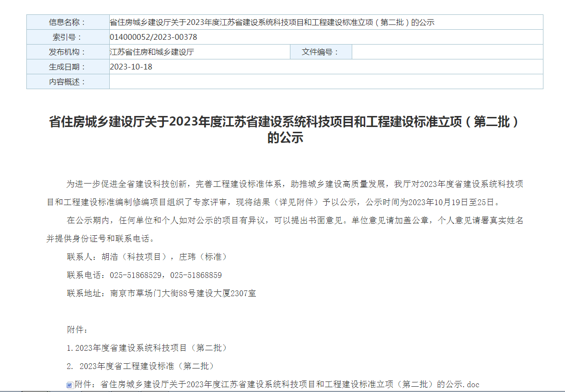Click the 文件编号 label cell
The height and width of the screenshot is (392, 565).
click(x=321, y=52)
